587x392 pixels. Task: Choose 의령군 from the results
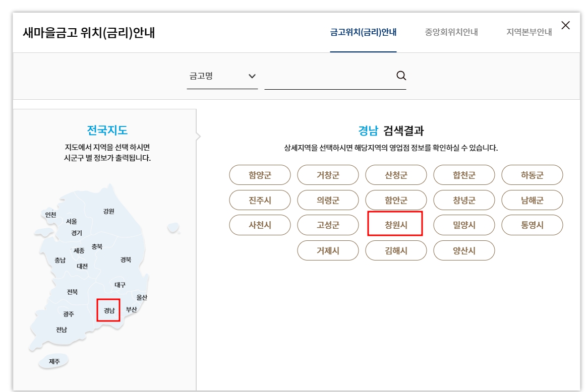pyautogui.click(x=328, y=200)
